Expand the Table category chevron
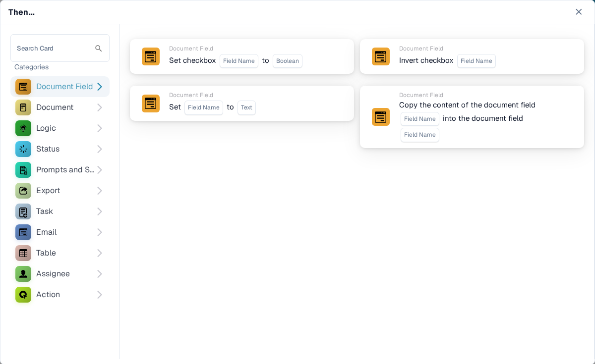The image size is (595, 364). tap(100, 253)
